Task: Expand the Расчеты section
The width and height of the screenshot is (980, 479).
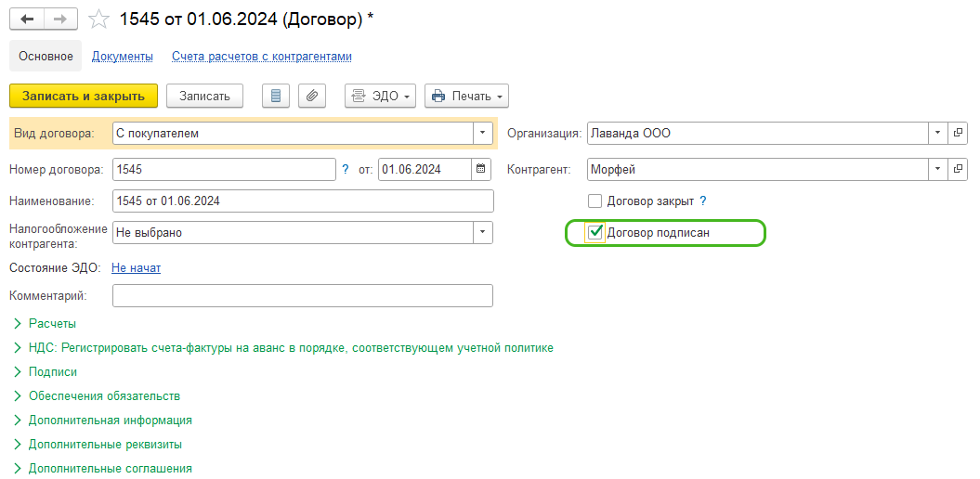Action: click(52, 323)
